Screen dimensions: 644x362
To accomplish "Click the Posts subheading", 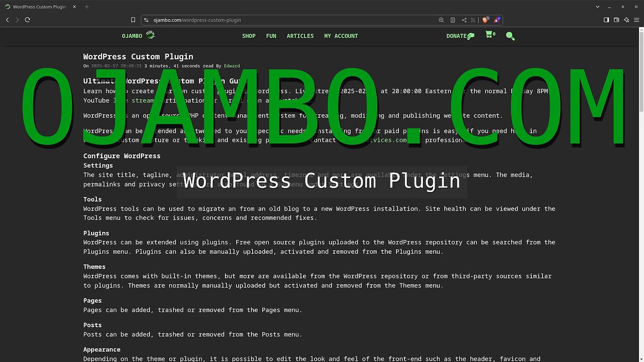I will 93,325.
